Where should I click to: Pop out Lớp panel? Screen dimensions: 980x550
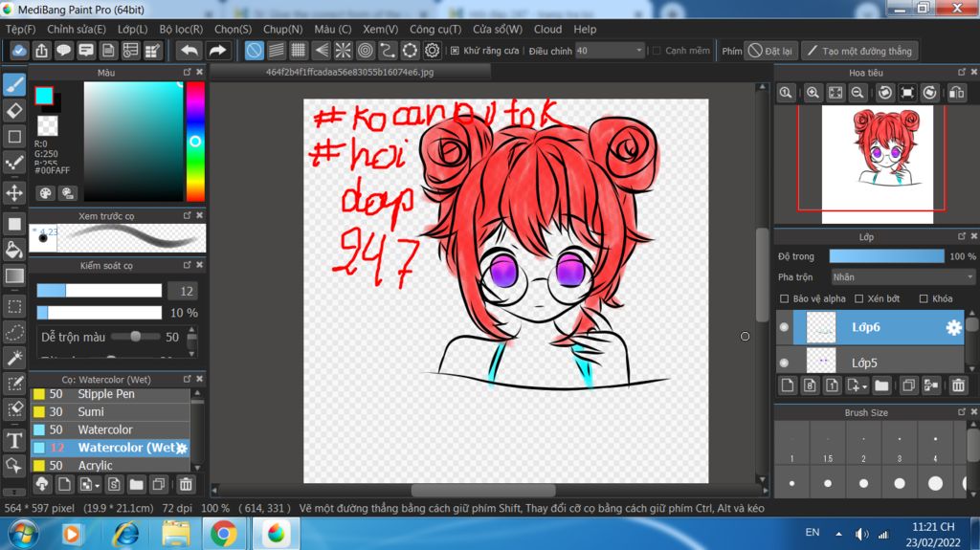(961, 236)
